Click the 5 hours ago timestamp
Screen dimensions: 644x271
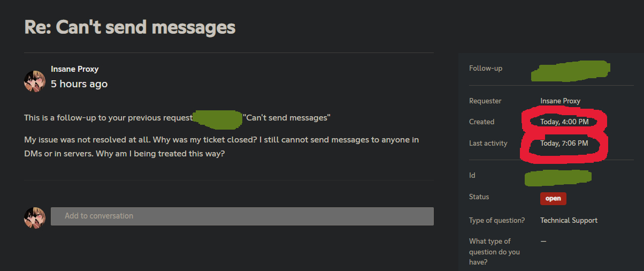click(79, 84)
